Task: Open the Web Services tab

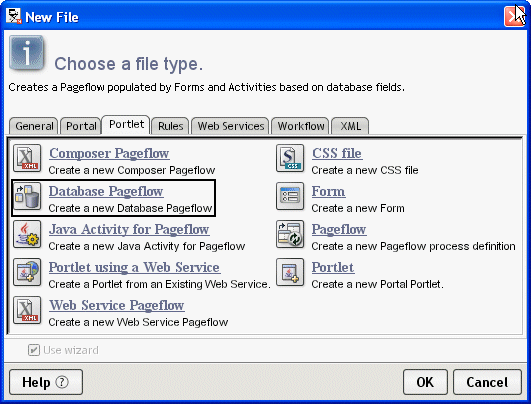Action: point(231,126)
